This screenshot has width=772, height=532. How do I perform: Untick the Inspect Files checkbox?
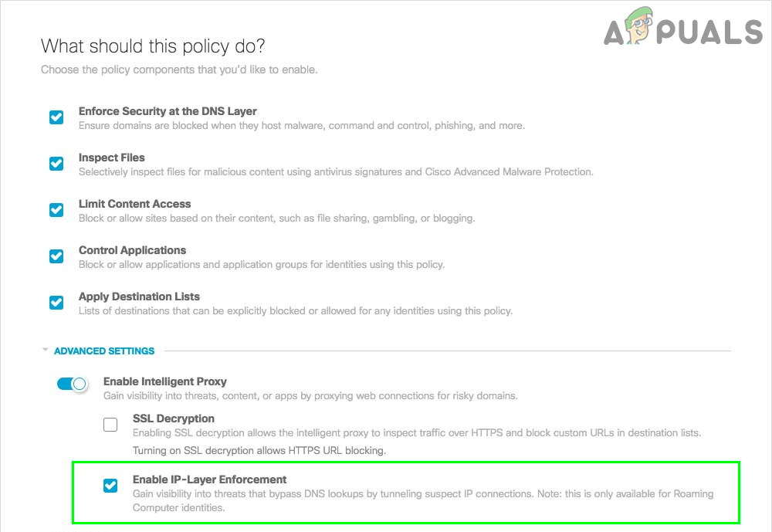click(56, 164)
